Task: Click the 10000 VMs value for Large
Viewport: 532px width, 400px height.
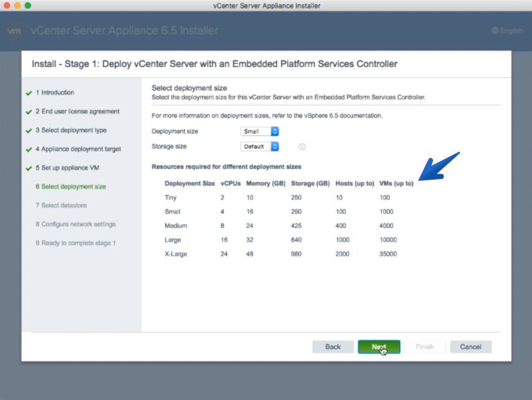Action: coord(388,240)
